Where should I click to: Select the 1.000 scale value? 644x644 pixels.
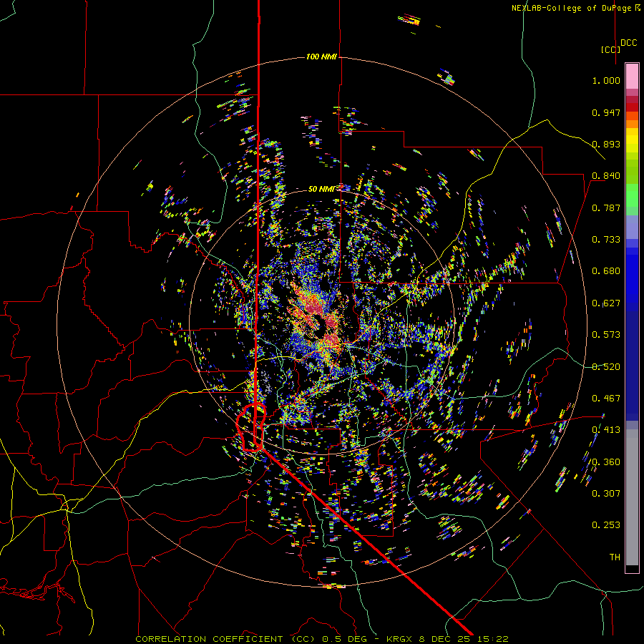click(x=606, y=80)
